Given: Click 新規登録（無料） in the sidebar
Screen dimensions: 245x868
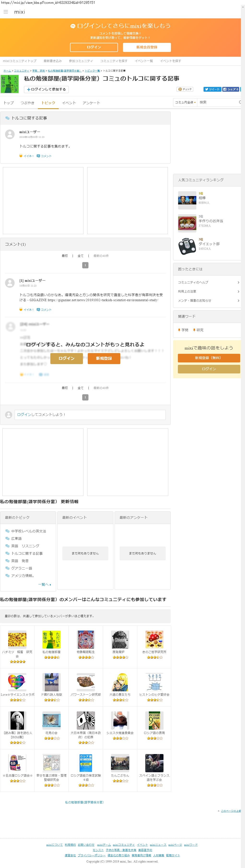Looking at the screenshot, I should (x=209, y=358).
